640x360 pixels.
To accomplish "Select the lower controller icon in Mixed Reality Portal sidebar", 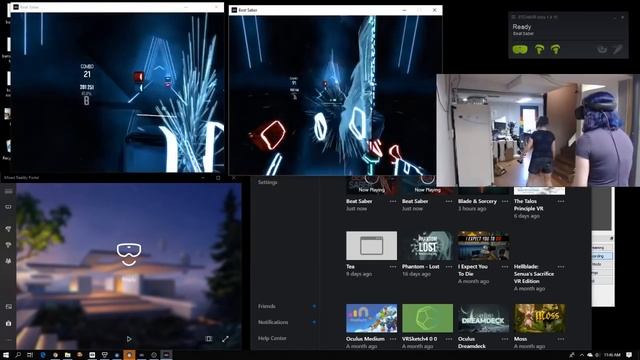I will 8,245.
